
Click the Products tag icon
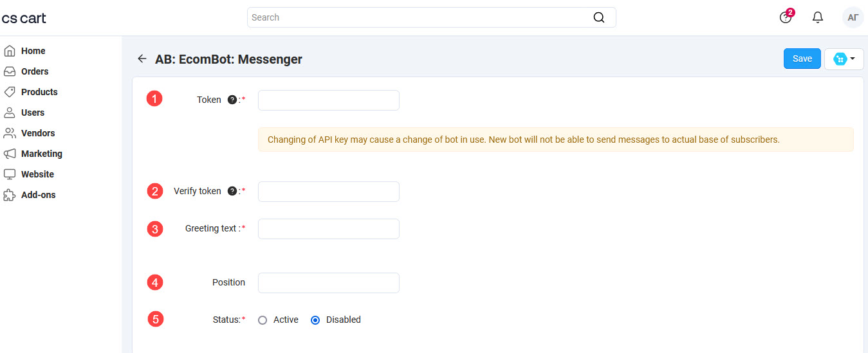point(10,92)
